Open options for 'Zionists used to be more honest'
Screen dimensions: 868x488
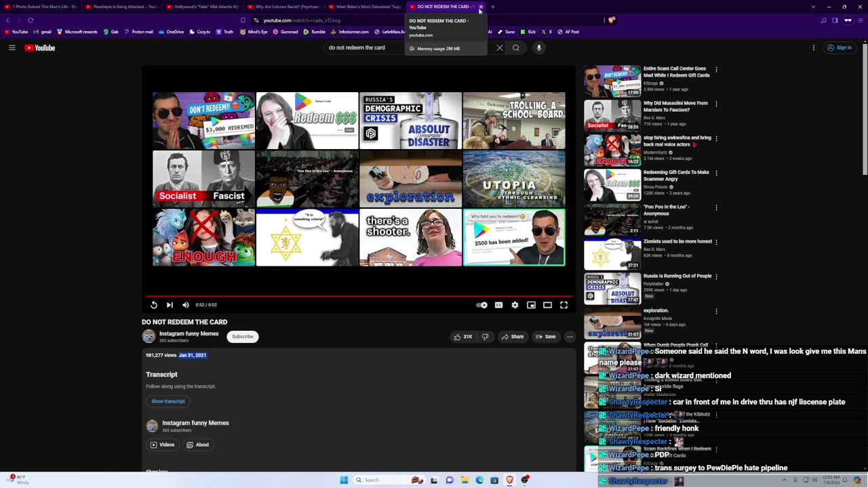pyautogui.click(x=716, y=242)
